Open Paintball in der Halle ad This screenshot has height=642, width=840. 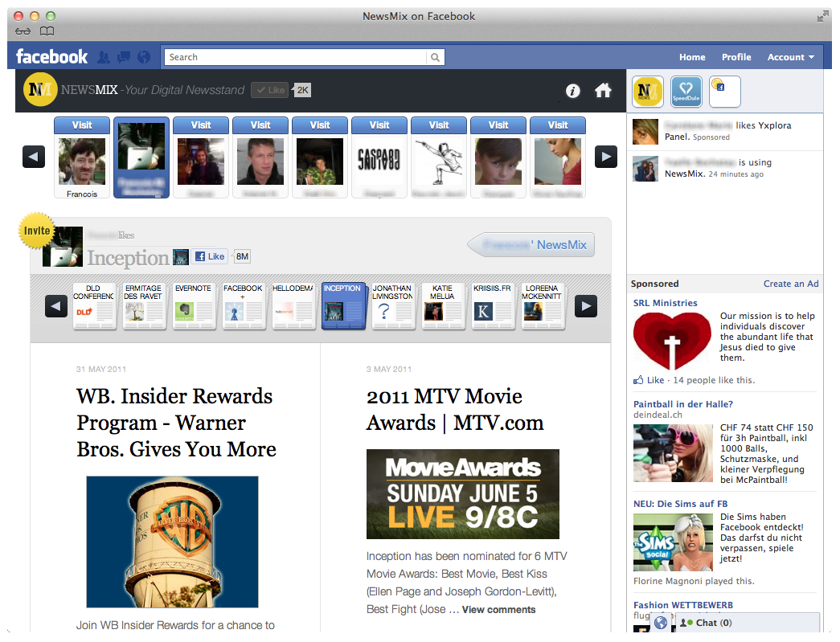point(683,404)
